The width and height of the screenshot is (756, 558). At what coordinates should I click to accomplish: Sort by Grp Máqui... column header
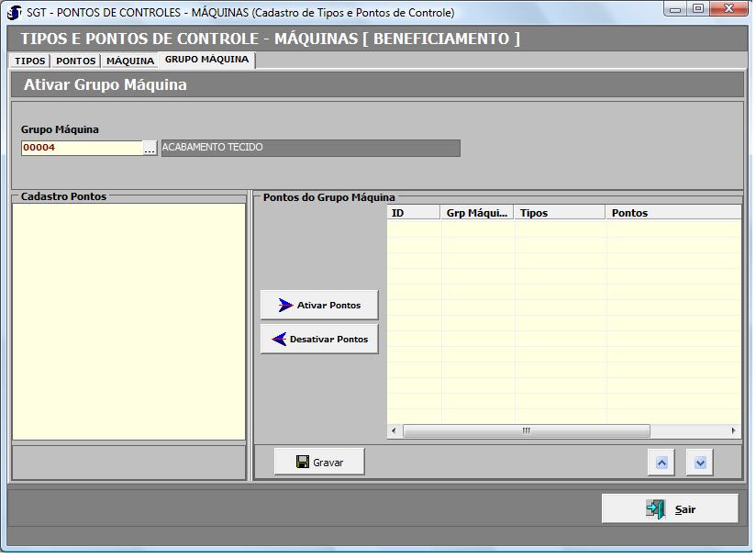477,213
